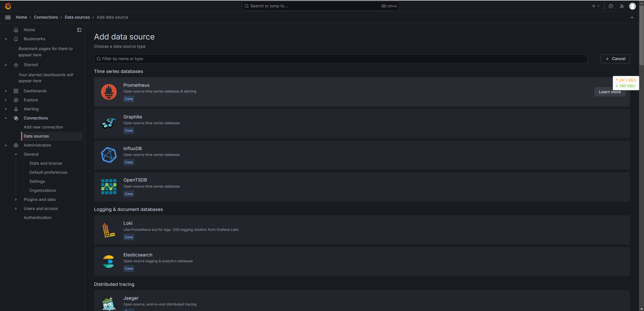Open the news RSS feed icon
Viewport: 644px width, 311px height.
point(622,6)
